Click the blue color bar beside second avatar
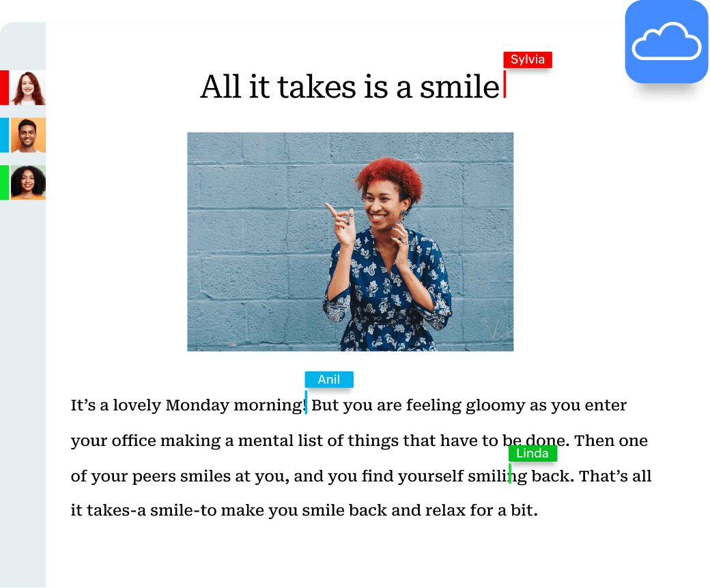The height and width of the screenshot is (588, 710). (x=5, y=135)
